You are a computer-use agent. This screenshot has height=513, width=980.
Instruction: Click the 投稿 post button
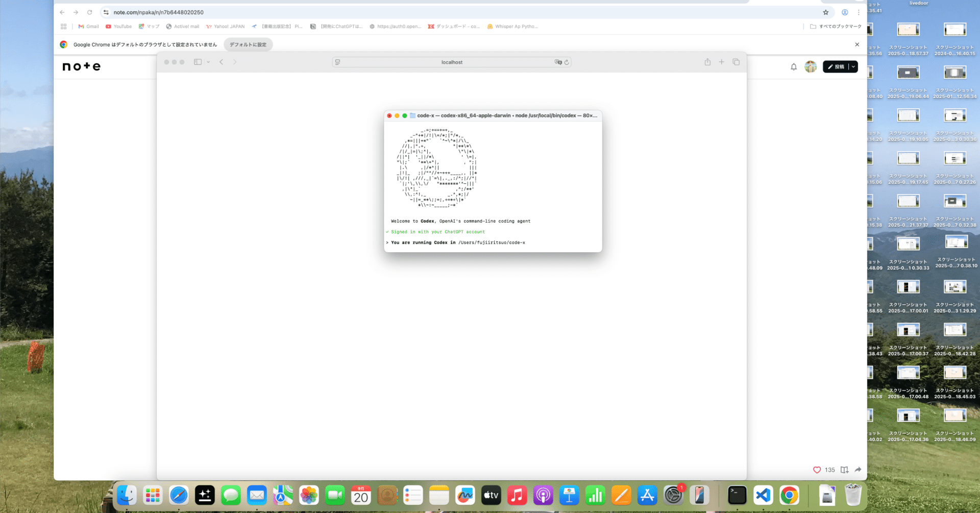(x=836, y=67)
